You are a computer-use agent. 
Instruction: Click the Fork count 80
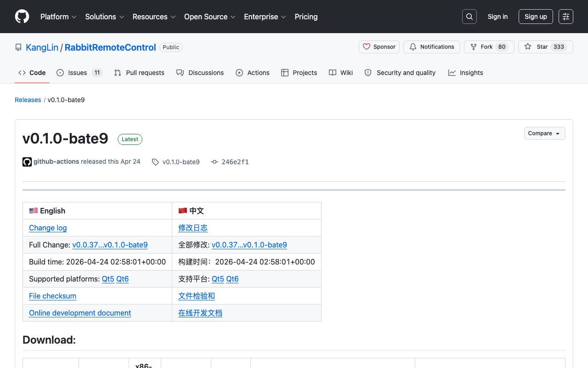click(x=502, y=47)
